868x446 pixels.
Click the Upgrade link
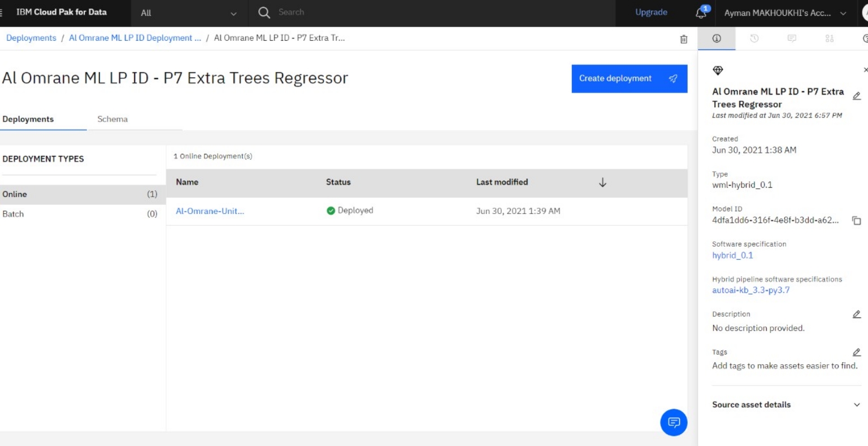coord(651,12)
